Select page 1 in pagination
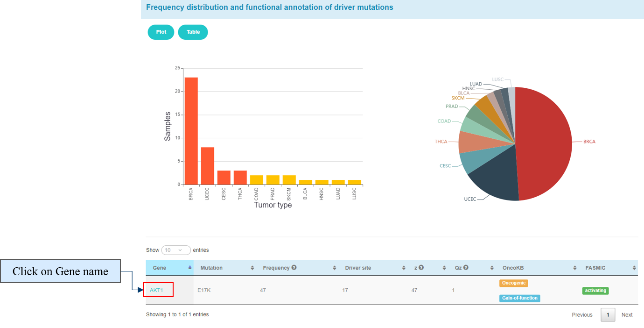Viewport: 644px width, 328px height. click(608, 314)
